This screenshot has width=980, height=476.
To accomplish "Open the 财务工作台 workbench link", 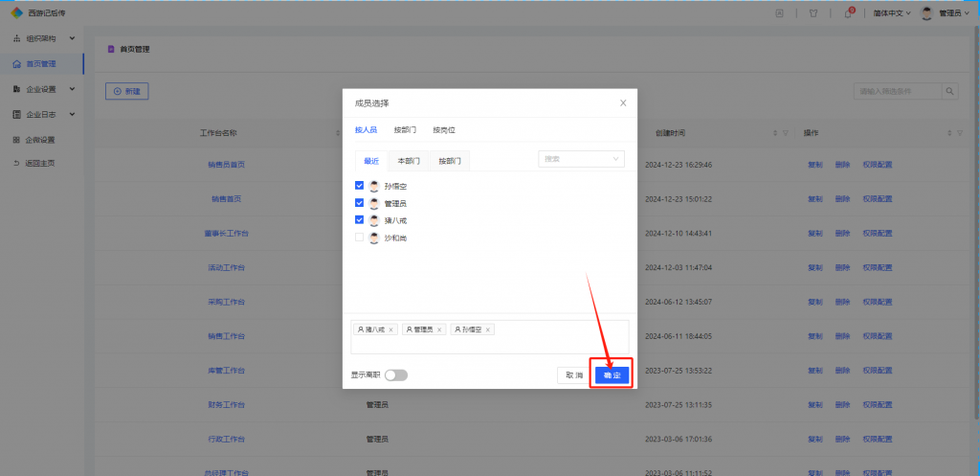I will pyautogui.click(x=226, y=405).
